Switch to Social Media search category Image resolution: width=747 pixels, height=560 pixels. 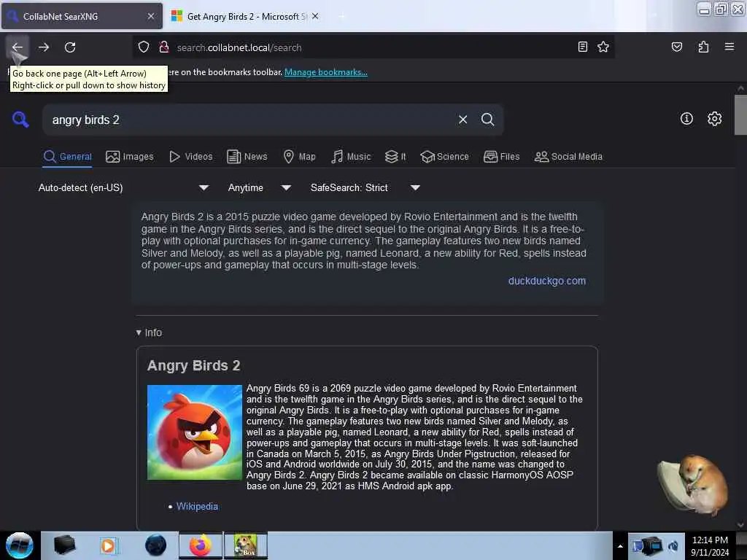tap(568, 156)
